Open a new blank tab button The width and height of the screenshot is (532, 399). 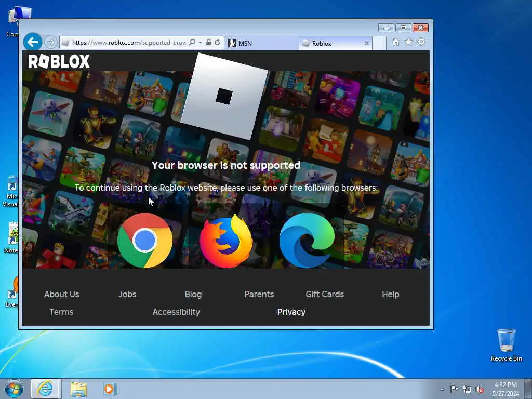click(379, 43)
